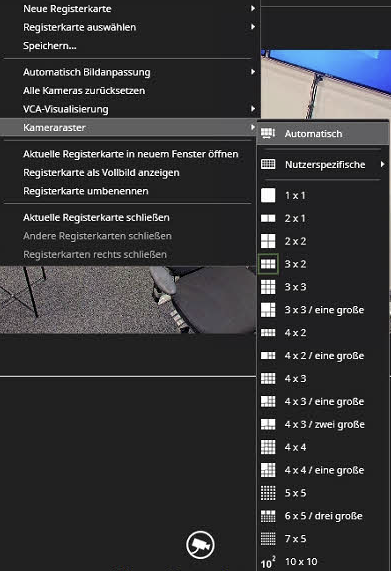Image resolution: width=391 pixels, height=571 pixels.
Task: Click the '7 x 5' text
Action: pos(295,539)
